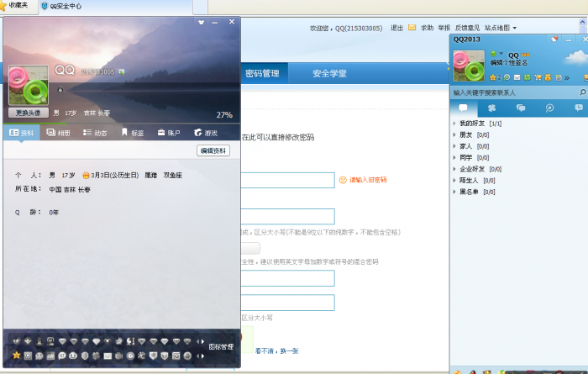The image size is (588, 374).
Task: Click the confirm password input field
Action: [287, 278]
